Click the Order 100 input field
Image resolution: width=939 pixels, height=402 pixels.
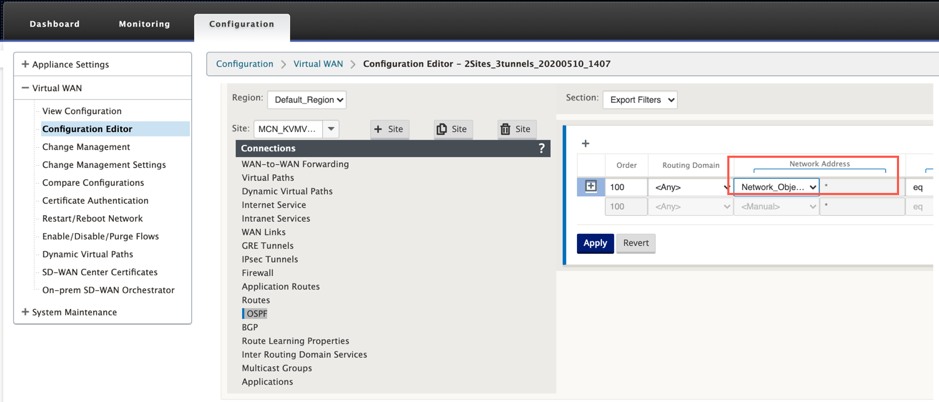[626, 188]
